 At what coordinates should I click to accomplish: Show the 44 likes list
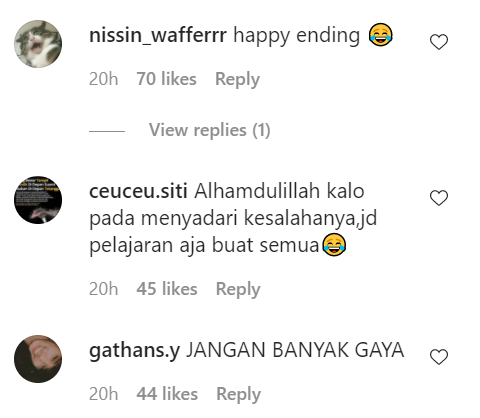pos(167,394)
